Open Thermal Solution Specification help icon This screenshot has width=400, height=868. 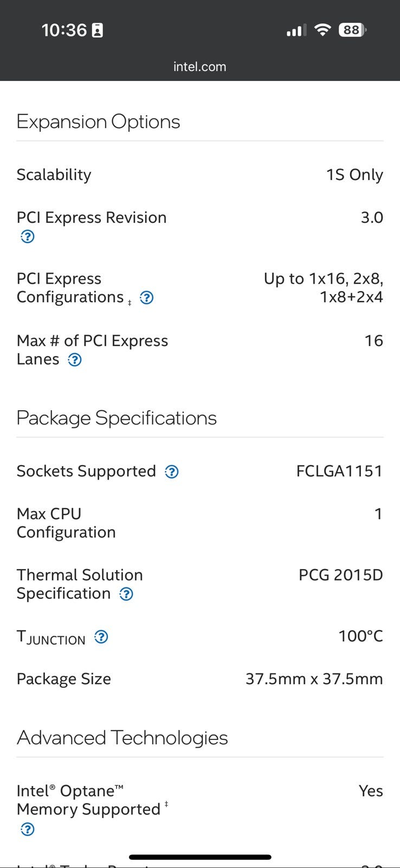click(126, 594)
